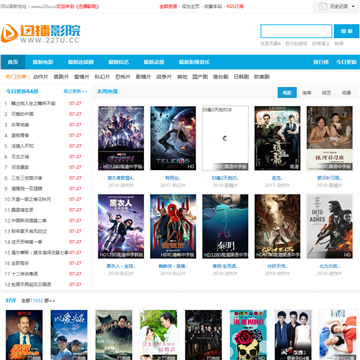Open the 最近更新>> link
This screenshot has height=360, width=360.
[76, 91]
